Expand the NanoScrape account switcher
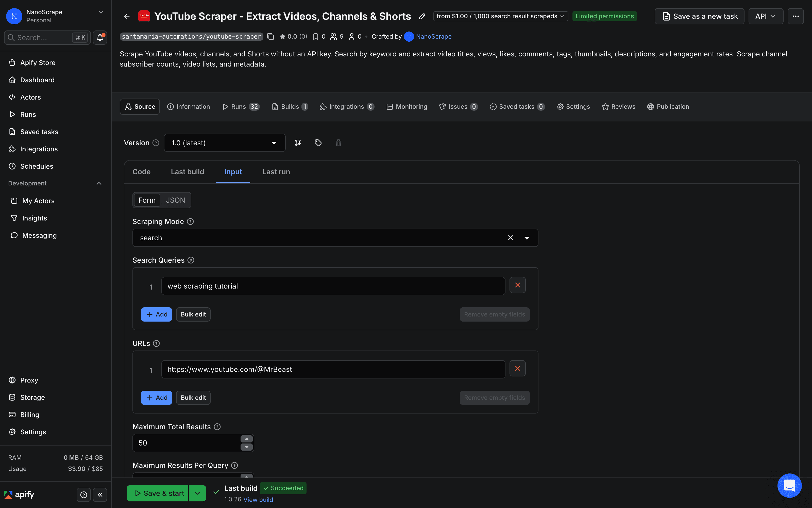 [101, 12]
